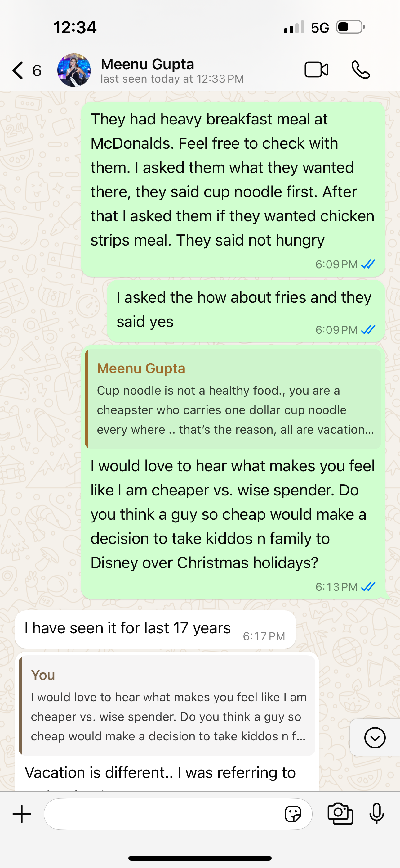Tap the Disney Christmas holidays message text

click(232, 514)
